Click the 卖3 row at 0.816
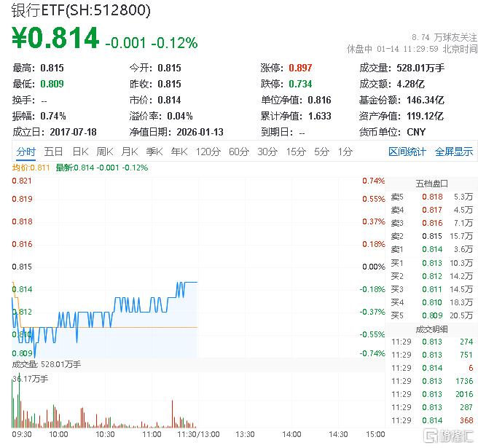This screenshot has width=478, height=448. (431, 223)
